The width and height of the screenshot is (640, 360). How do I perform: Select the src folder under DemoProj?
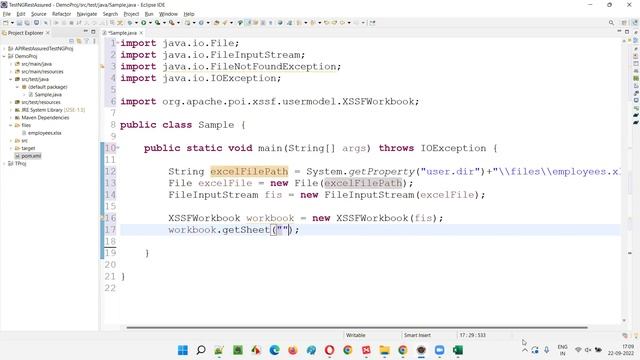pyautogui.click(x=24, y=140)
